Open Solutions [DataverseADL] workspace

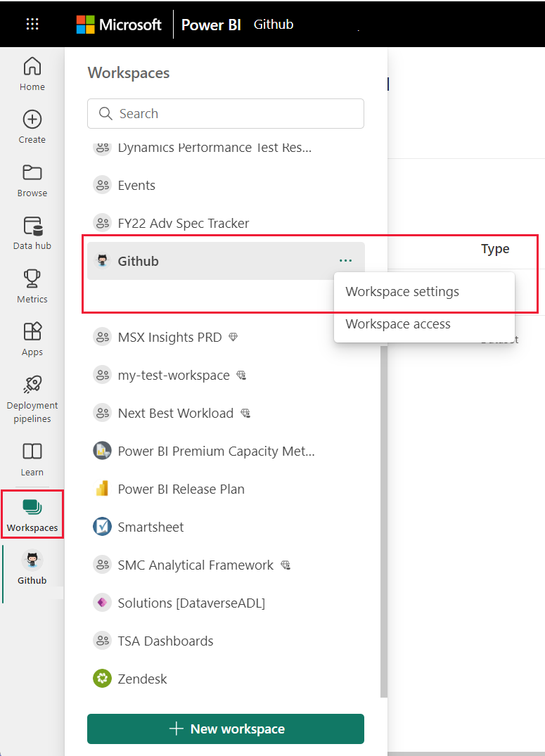226,603
